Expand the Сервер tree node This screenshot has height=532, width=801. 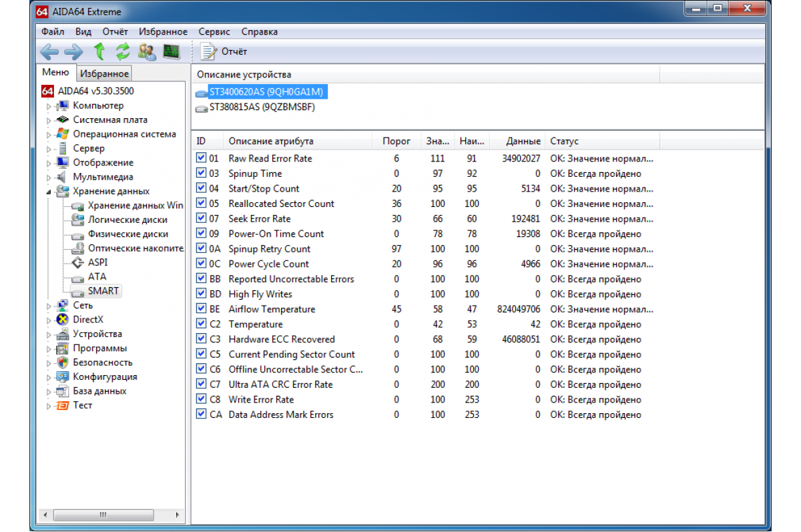tap(48, 149)
